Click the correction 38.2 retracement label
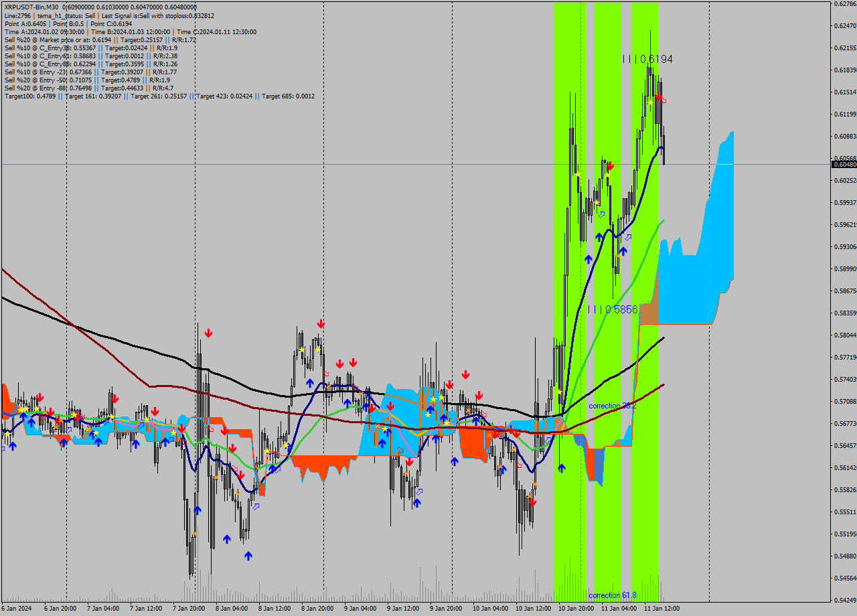The width and height of the screenshot is (857, 616). tap(611, 406)
